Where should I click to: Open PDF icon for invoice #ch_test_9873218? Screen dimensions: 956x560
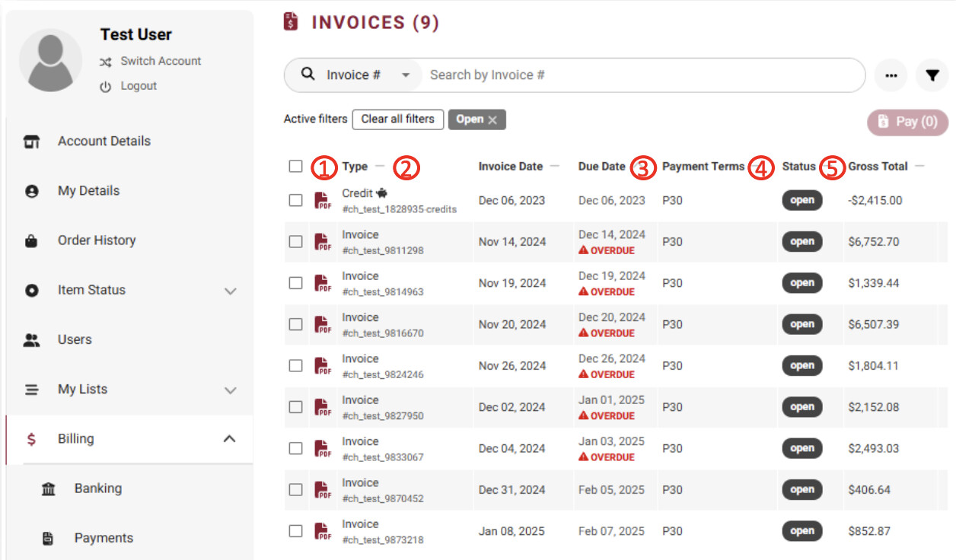coord(323,531)
